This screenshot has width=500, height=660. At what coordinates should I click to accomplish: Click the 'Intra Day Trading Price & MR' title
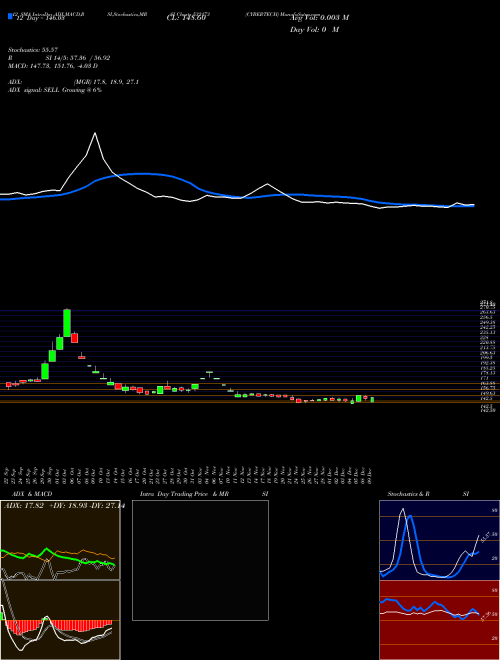185,494
